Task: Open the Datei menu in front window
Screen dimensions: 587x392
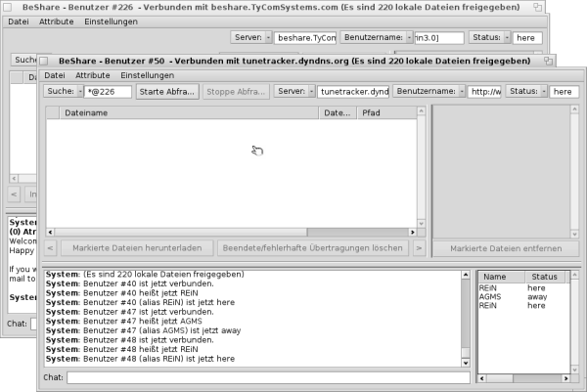Action: tap(55, 75)
